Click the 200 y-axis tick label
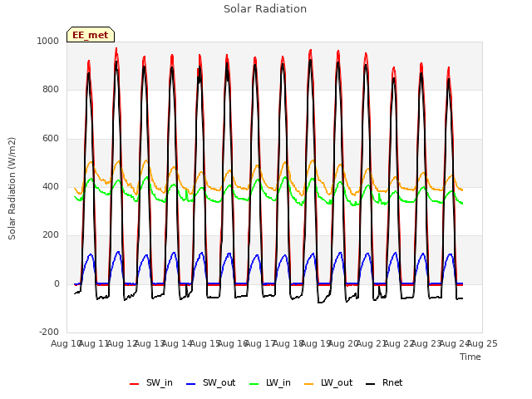This screenshot has height=399, width=532. coord(51,234)
